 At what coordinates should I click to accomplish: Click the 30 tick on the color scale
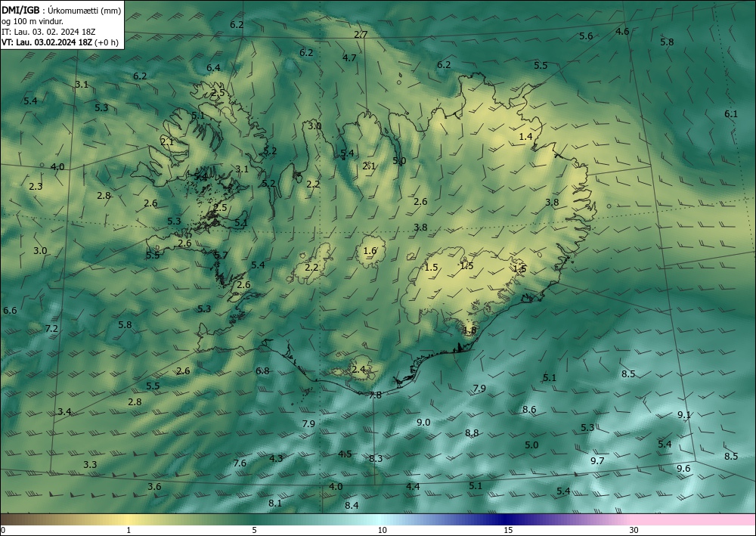click(634, 530)
